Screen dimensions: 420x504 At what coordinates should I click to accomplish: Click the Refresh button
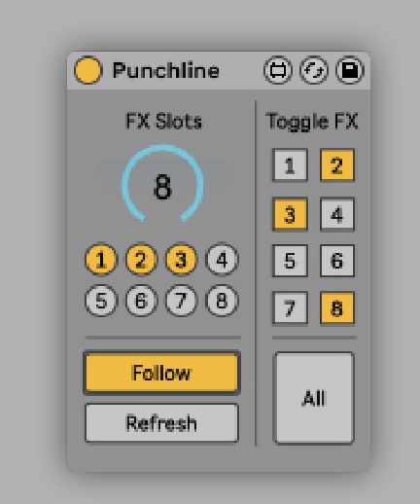click(x=161, y=423)
